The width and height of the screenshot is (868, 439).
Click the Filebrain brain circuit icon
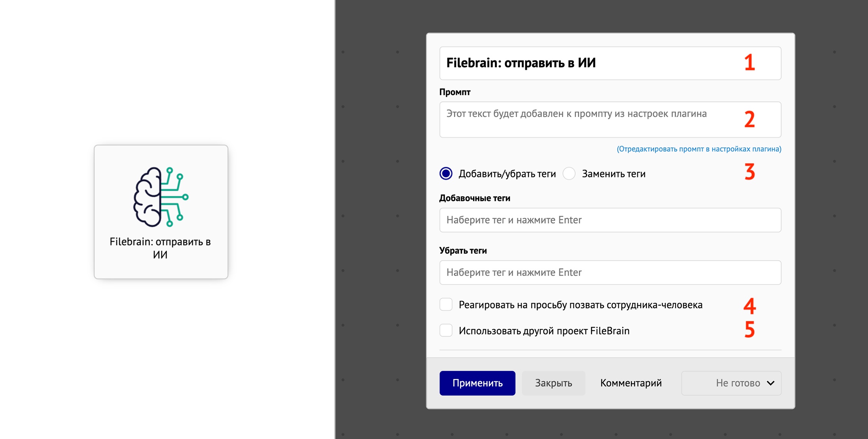pyautogui.click(x=161, y=197)
